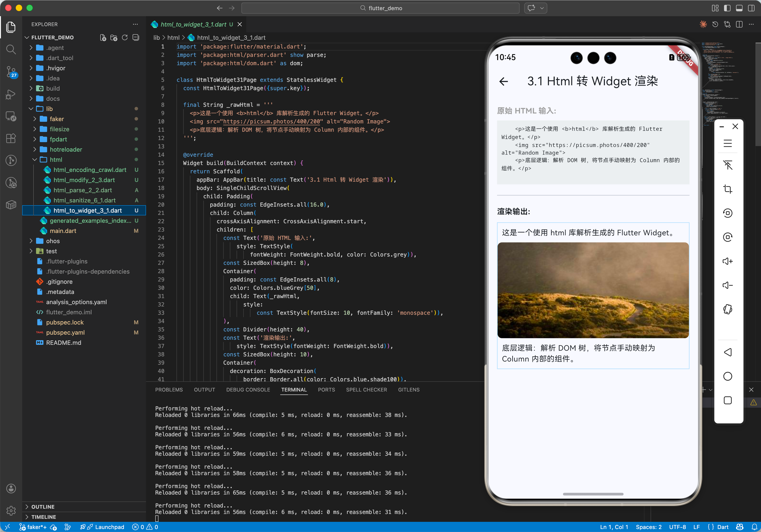Open the Search view in activity bar
761x532 pixels.
[11, 49]
